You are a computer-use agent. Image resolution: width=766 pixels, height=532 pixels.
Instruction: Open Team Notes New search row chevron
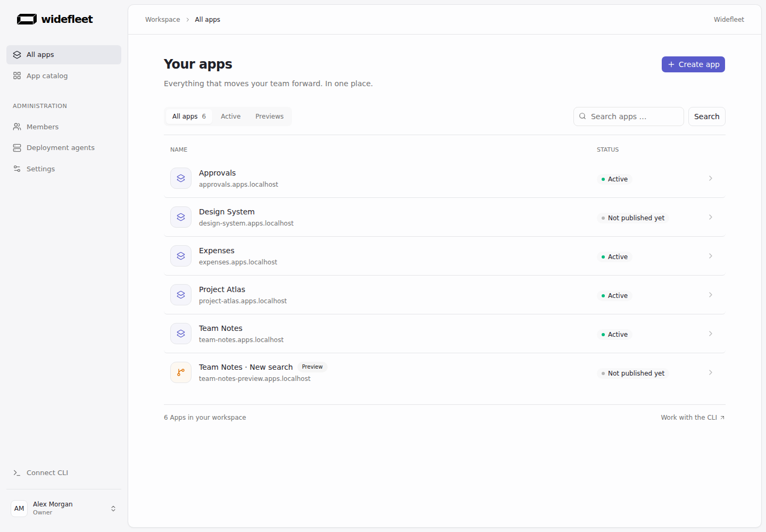(711, 372)
